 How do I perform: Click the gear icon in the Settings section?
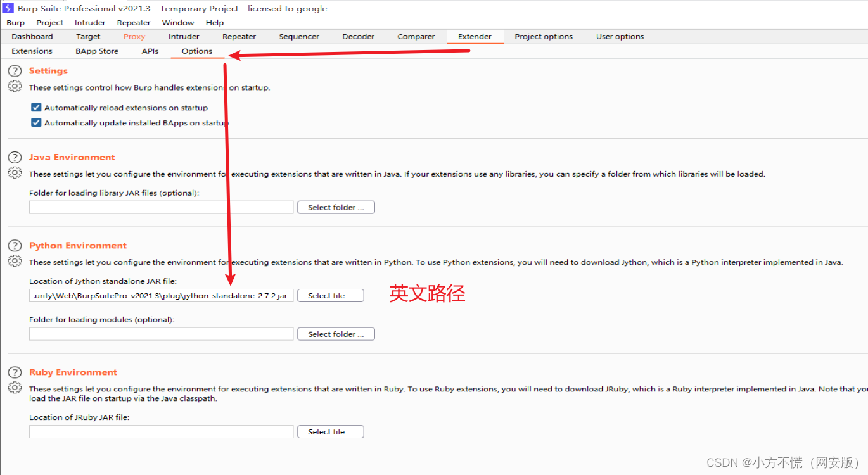coord(15,86)
